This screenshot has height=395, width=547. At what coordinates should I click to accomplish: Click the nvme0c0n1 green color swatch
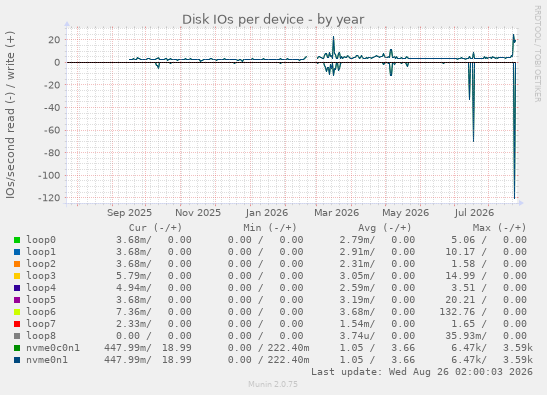17,348
